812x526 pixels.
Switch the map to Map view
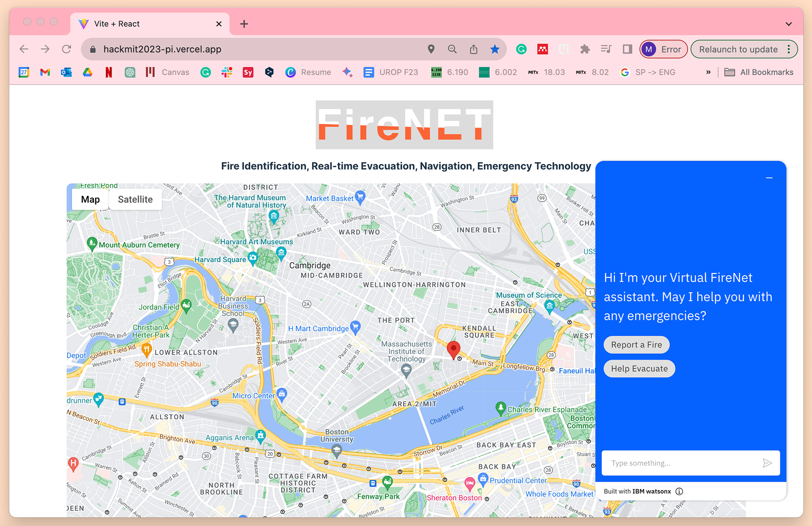[x=91, y=200]
